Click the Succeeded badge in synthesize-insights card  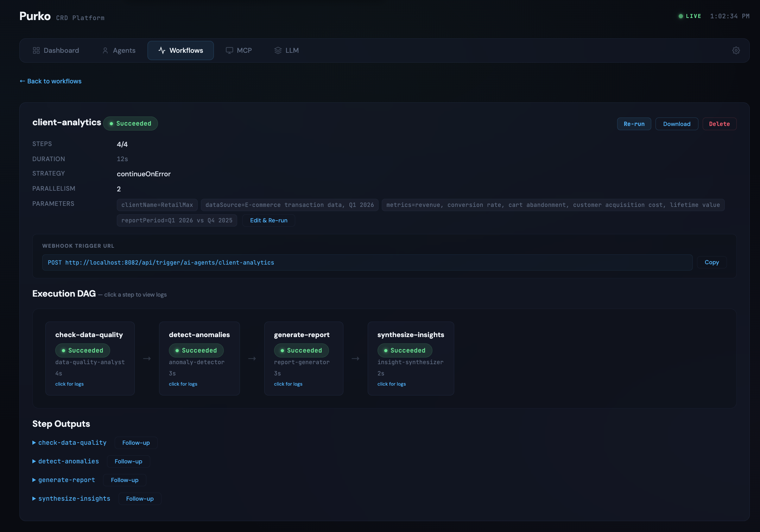tap(405, 350)
